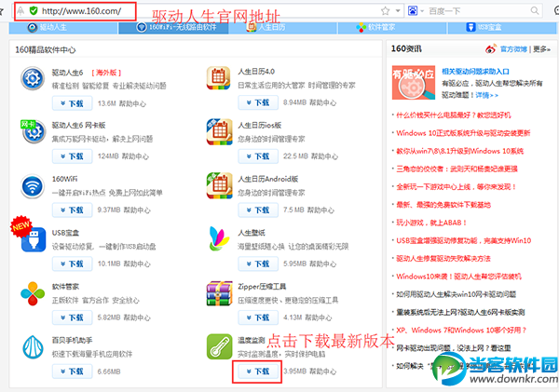Click the 百贝手机助手 icon
Screen dimensions: 559x392
[x=33, y=347]
